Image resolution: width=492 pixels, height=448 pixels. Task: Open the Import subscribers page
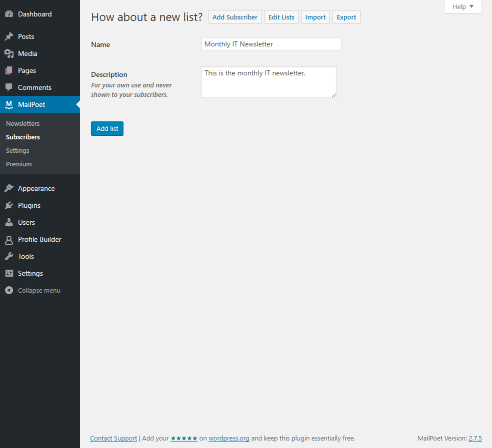click(x=315, y=17)
